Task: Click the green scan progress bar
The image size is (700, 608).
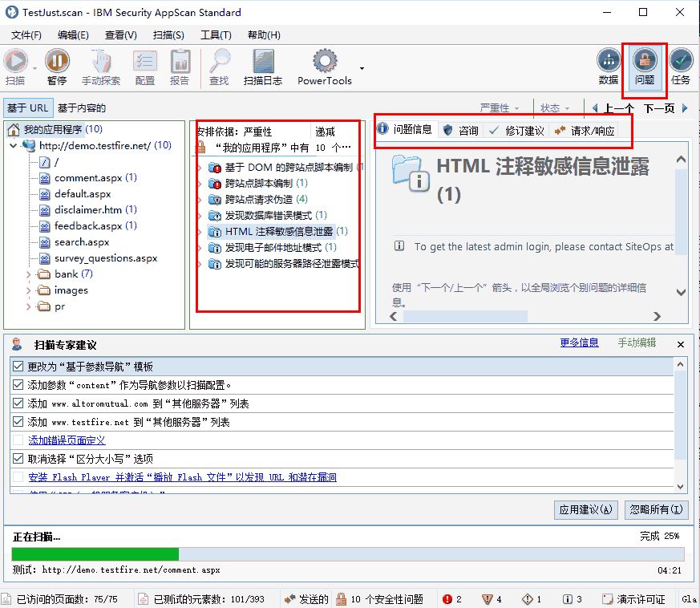Action: tap(95, 554)
